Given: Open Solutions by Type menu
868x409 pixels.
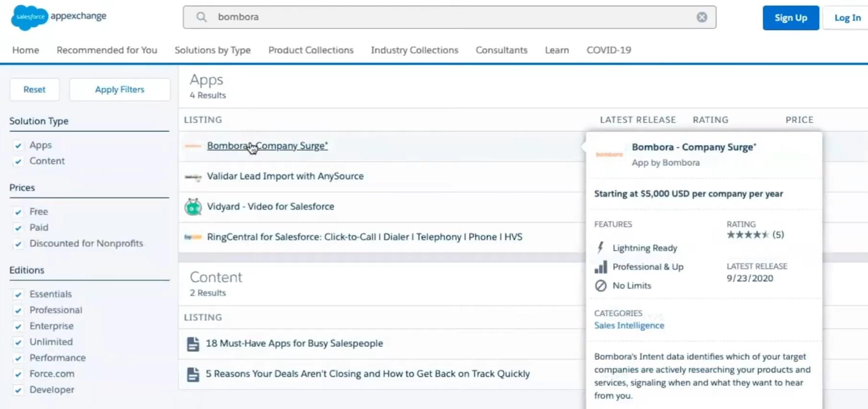Looking at the screenshot, I should pos(212,50).
